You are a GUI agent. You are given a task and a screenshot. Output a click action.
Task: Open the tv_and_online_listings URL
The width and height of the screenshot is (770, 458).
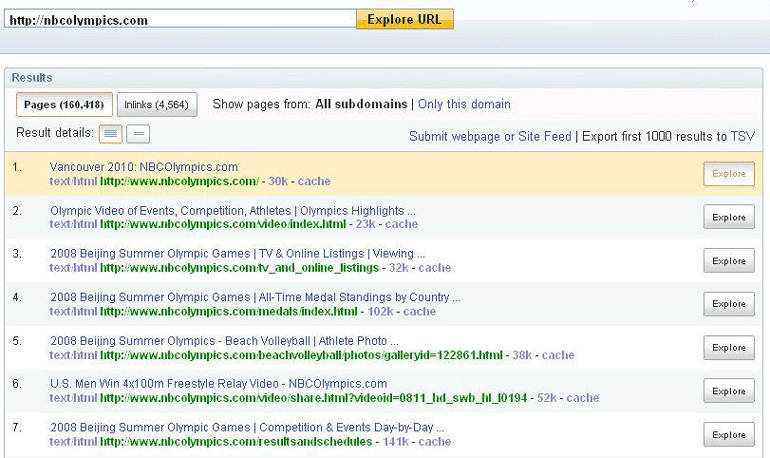point(239,268)
